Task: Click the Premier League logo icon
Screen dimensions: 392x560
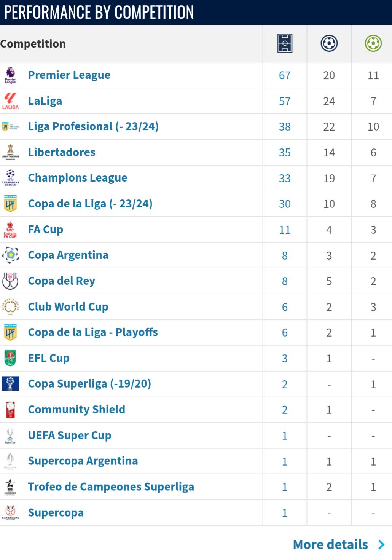Action: click(10, 75)
